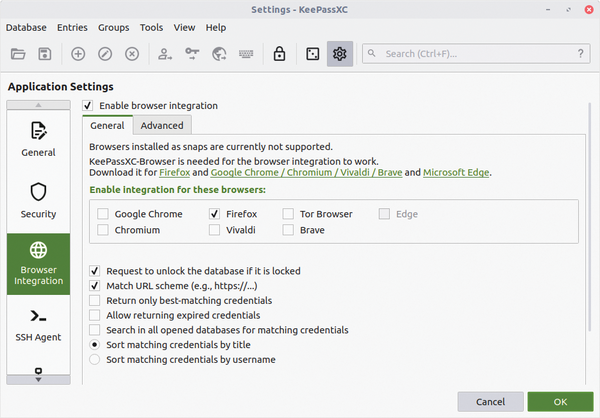The width and height of the screenshot is (600, 418).
Task: Toggle Enable browser integration checkbox
Action: [88, 106]
